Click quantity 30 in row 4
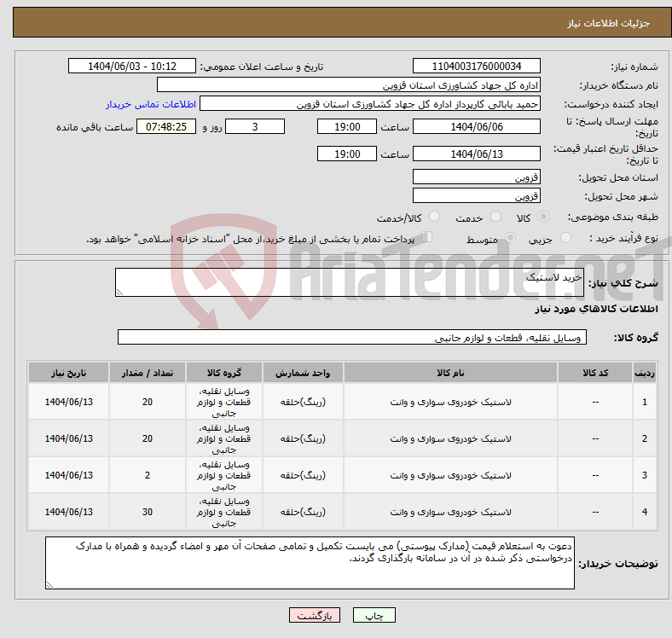This screenshot has height=638, width=672. tap(148, 512)
